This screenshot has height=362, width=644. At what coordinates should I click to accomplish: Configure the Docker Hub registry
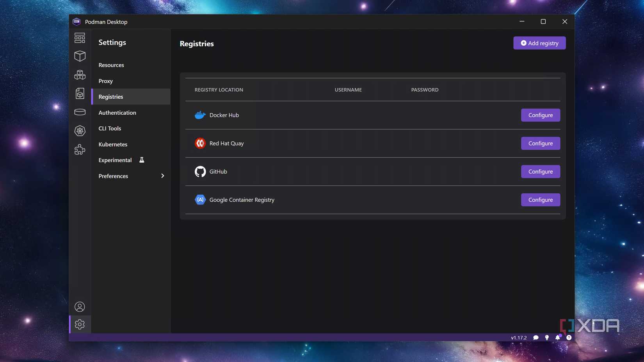(x=540, y=115)
